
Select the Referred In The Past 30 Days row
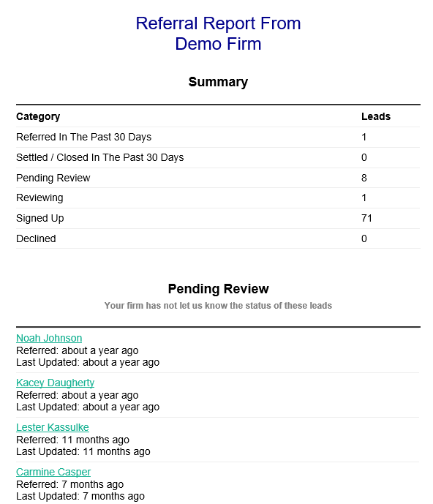(x=218, y=137)
